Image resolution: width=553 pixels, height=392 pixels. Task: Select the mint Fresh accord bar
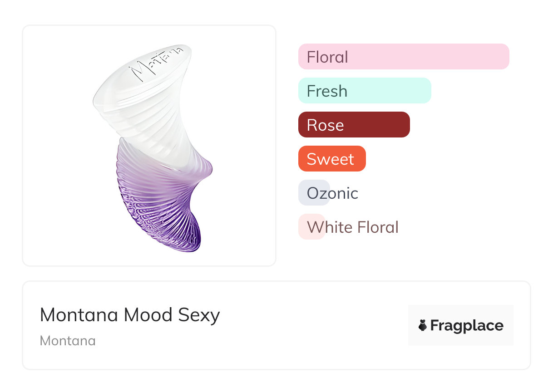[x=364, y=91]
